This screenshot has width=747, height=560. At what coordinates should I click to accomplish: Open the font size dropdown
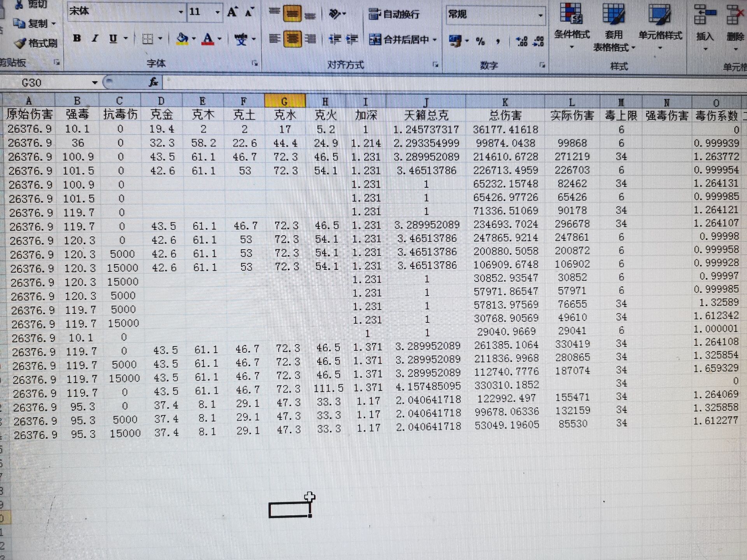217,12
